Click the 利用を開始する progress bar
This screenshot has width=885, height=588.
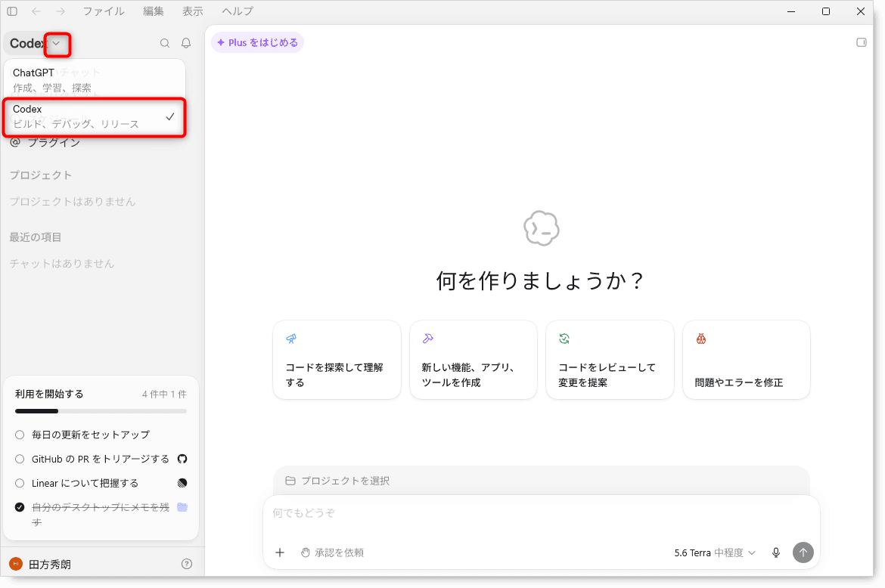(101, 411)
